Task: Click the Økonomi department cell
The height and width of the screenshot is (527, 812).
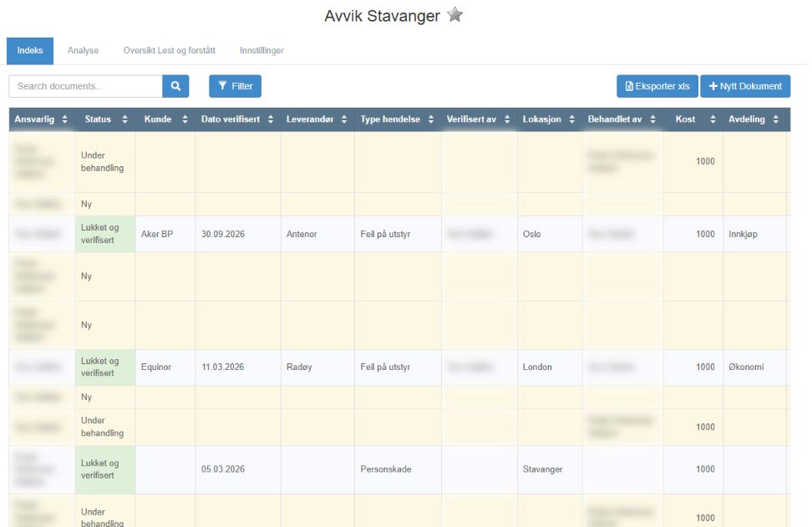Action: [754, 367]
